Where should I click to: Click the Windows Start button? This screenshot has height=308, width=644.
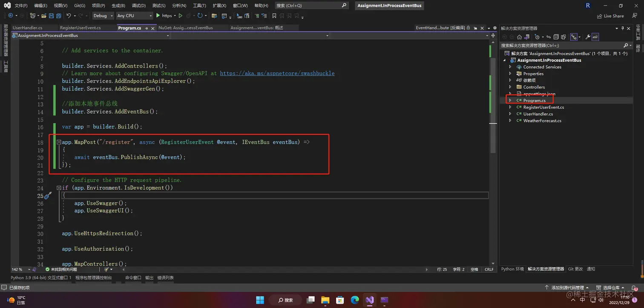[x=260, y=300]
